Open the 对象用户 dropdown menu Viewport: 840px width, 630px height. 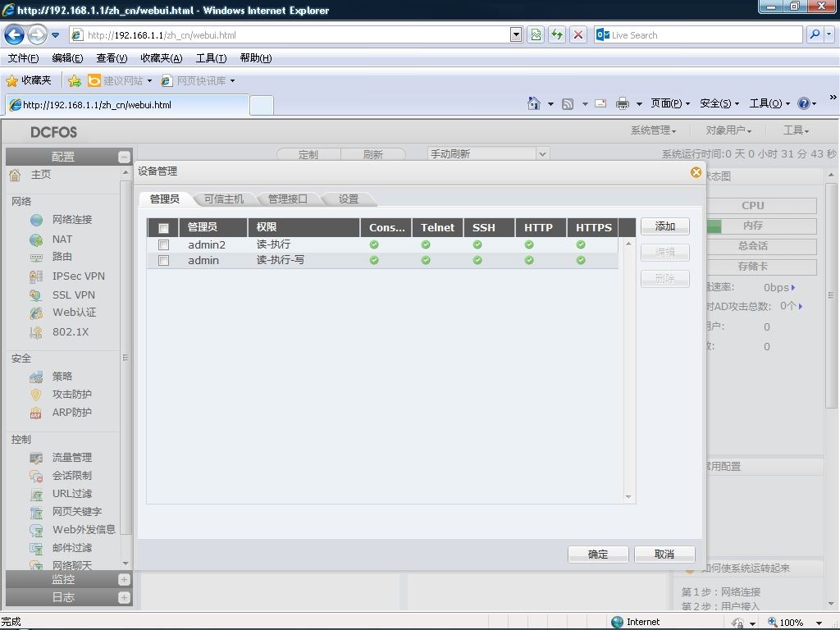(x=728, y=130)
